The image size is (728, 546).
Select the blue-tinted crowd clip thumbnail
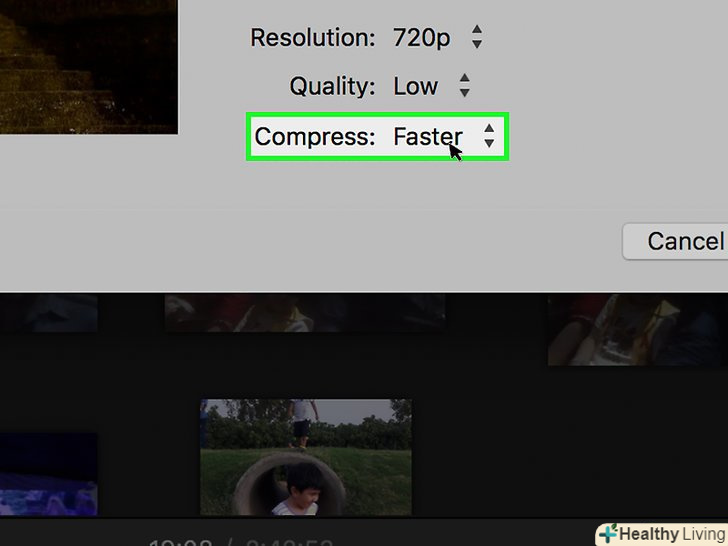tap(49, 474)
